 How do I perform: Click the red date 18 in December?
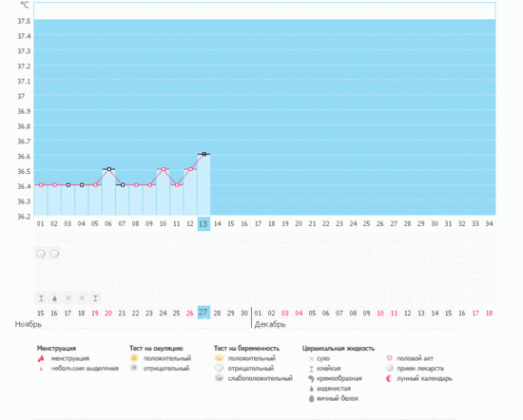point(489,314)
